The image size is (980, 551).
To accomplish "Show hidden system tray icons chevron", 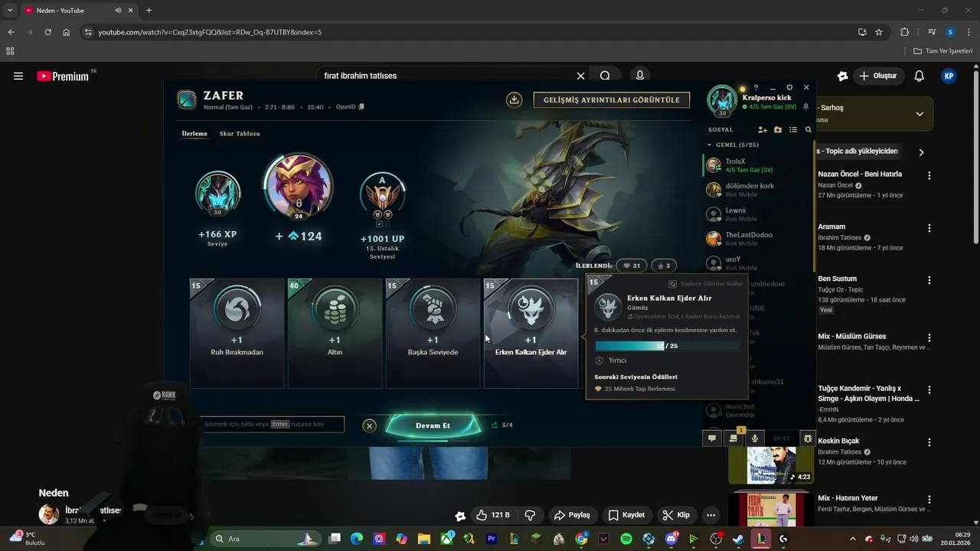I will tap(853, 539).
